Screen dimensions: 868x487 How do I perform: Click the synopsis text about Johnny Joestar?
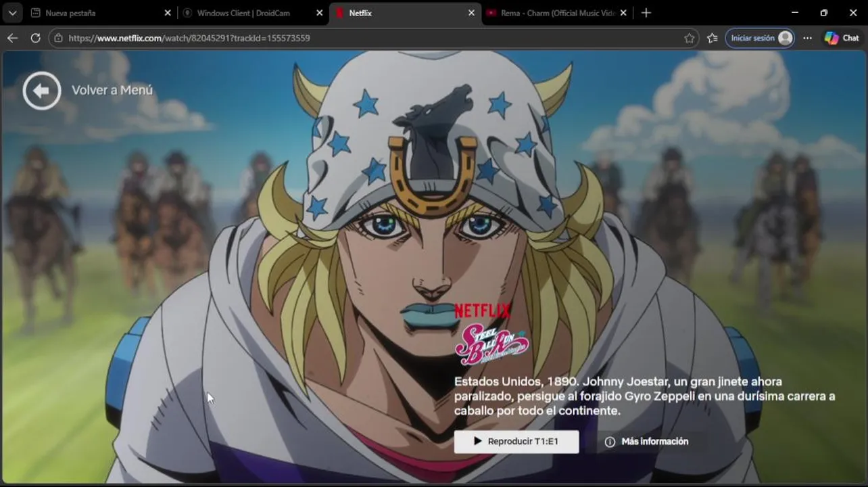(x=644, y=396)
